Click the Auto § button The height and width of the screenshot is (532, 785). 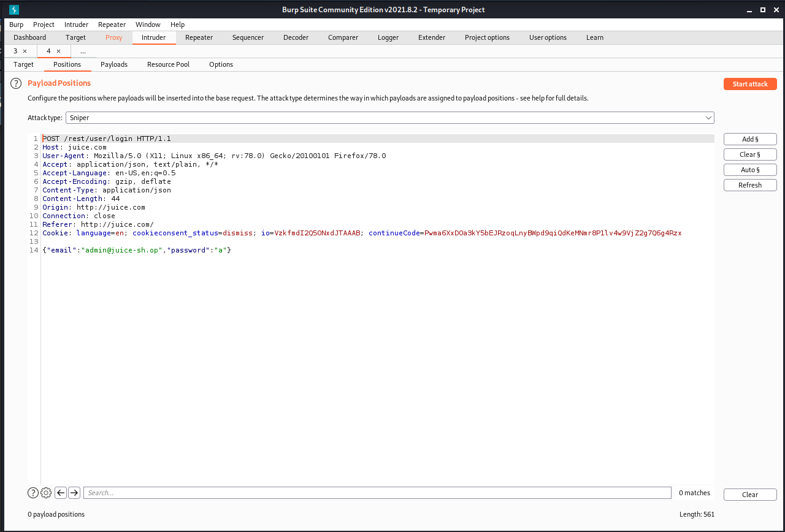tap(750, 170)
